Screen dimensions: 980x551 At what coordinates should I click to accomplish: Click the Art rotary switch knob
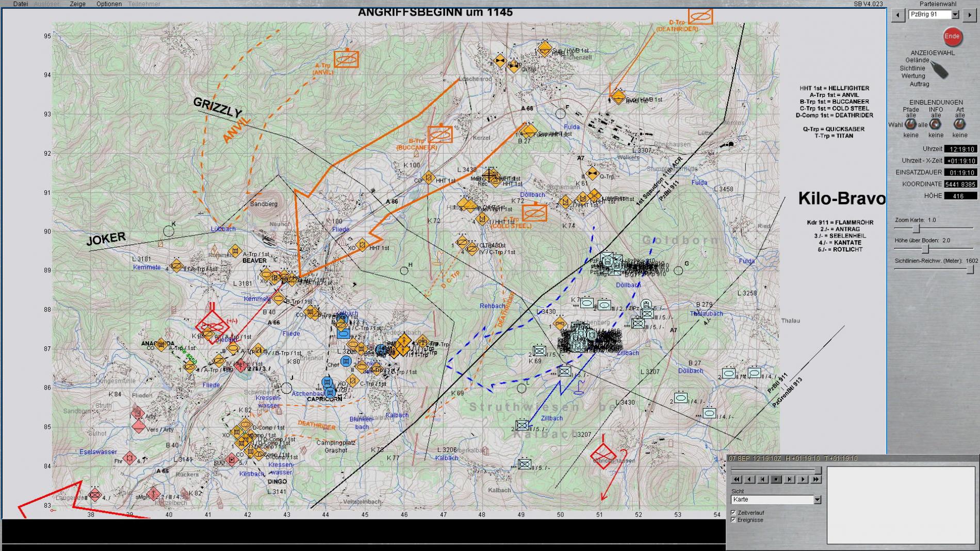point(959,124)
